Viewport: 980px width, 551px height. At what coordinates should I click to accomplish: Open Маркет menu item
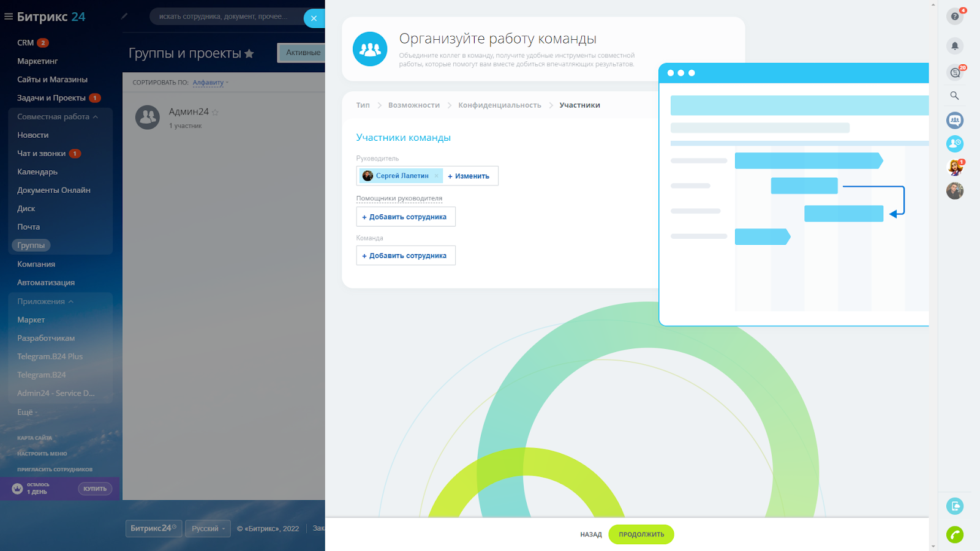coord(31,320)
